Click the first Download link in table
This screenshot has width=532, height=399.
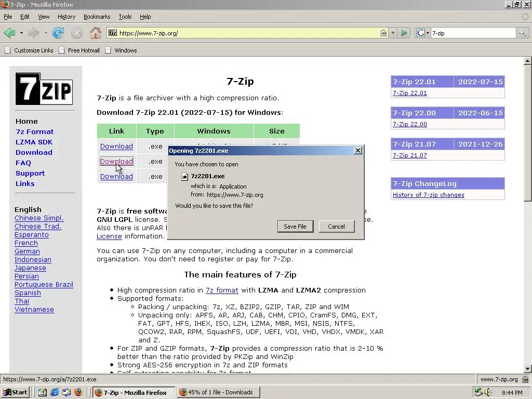click(116, 146)
